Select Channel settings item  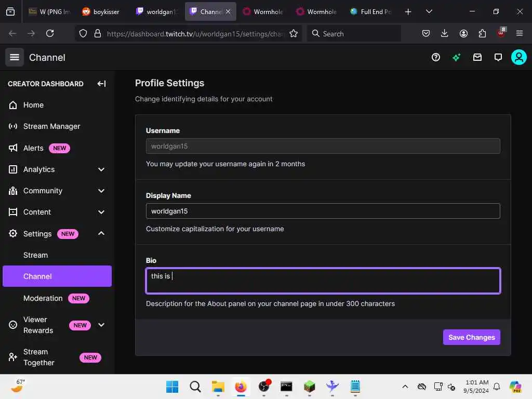[57, 276]
